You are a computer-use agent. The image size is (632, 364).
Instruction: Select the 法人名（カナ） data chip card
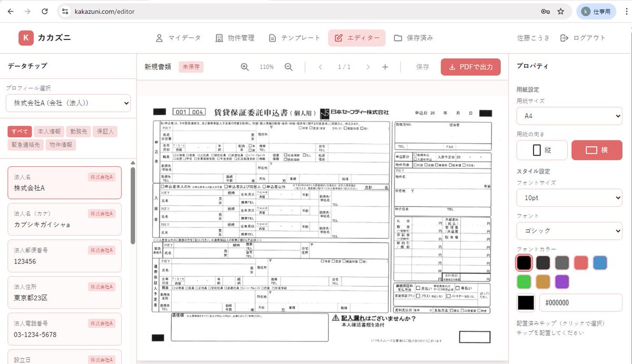(x=64, y=219)
